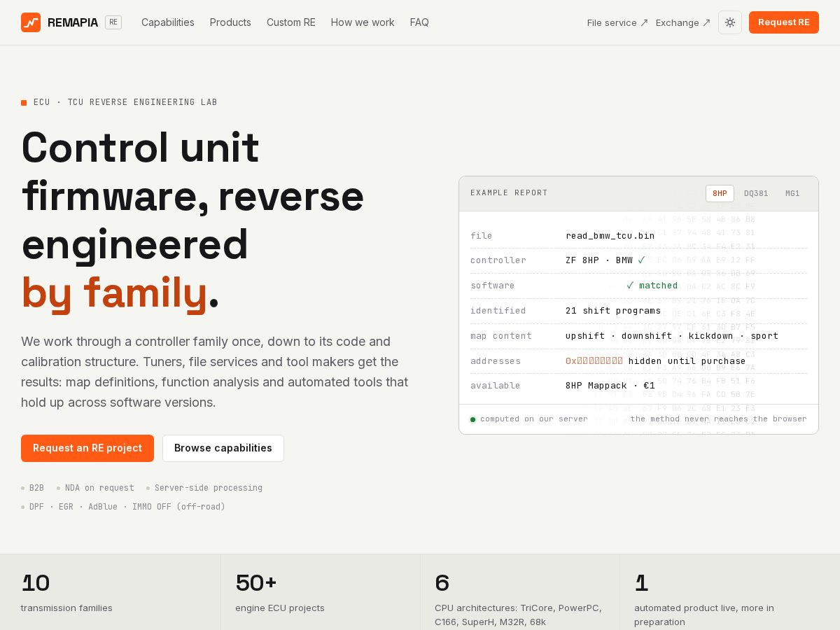
Task: Click the Request RE header button
Action: point(784,22)
